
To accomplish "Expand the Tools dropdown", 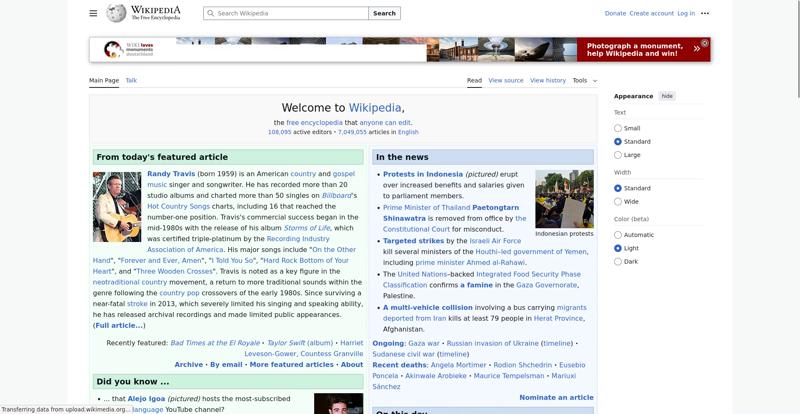I will 585,81.
